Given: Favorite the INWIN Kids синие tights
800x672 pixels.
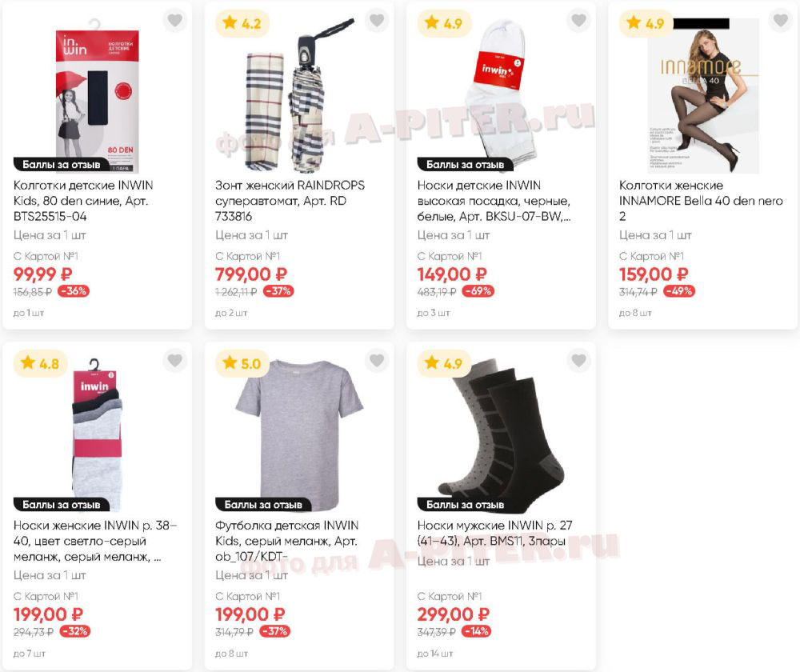Looking at the screenshot, I should click(x=175, y=21).
